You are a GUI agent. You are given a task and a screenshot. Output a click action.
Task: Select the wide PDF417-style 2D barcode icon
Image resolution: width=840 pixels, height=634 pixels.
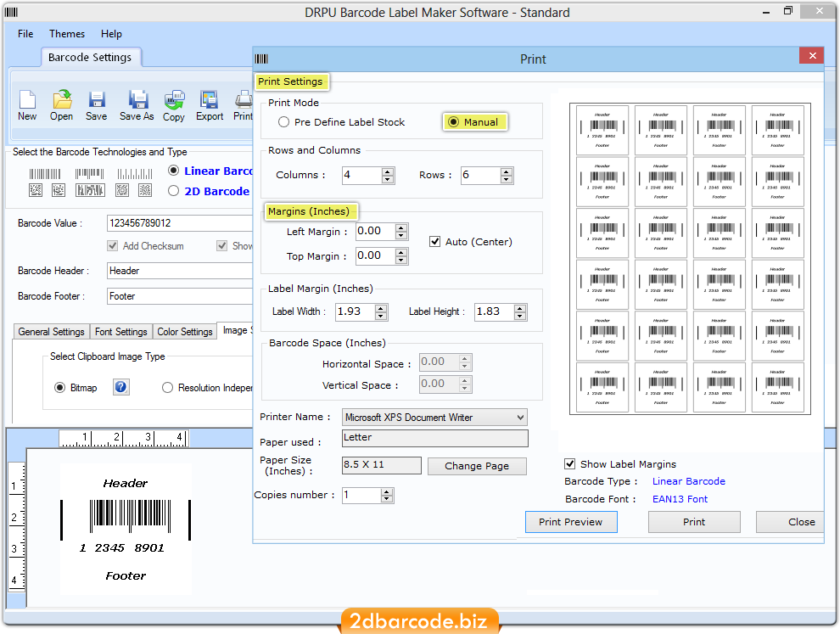click(x=90, y=190)
